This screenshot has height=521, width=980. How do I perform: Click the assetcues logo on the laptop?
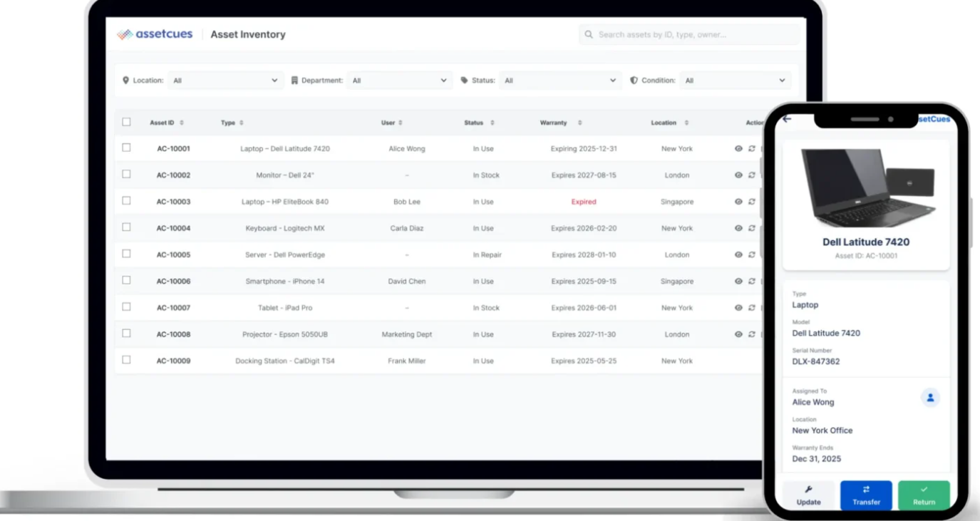tap(155, 34)
